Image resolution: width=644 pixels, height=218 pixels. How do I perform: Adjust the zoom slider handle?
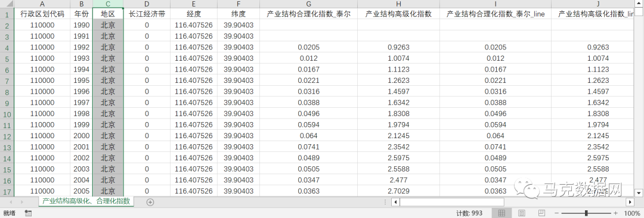coord(586,213)
